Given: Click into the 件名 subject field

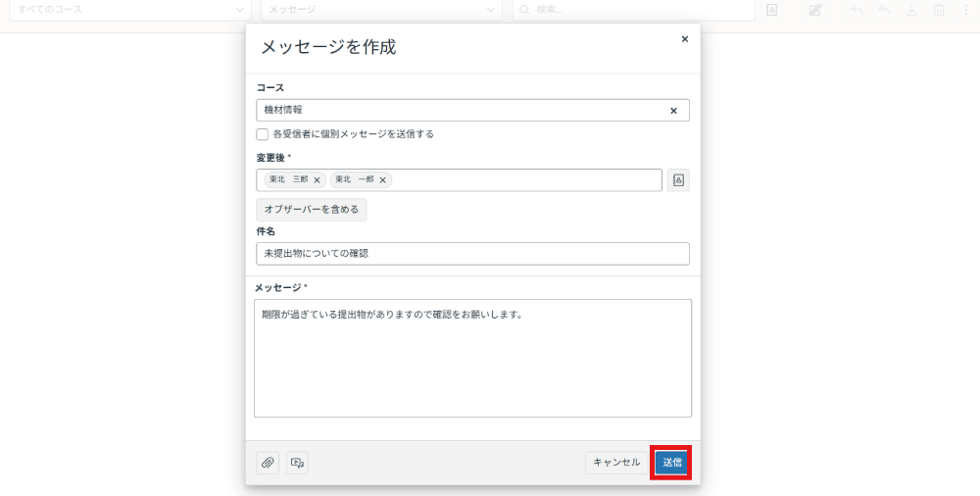Looking at the screenshot, I should click(x=472, y=254).
